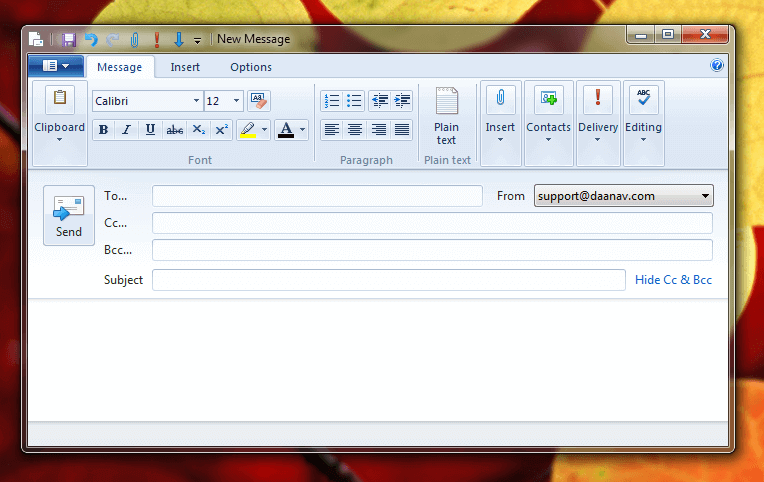The height and width of the screenshot is (482, 764).
Task: Justify the paragraph text
Action: (402, 130)
